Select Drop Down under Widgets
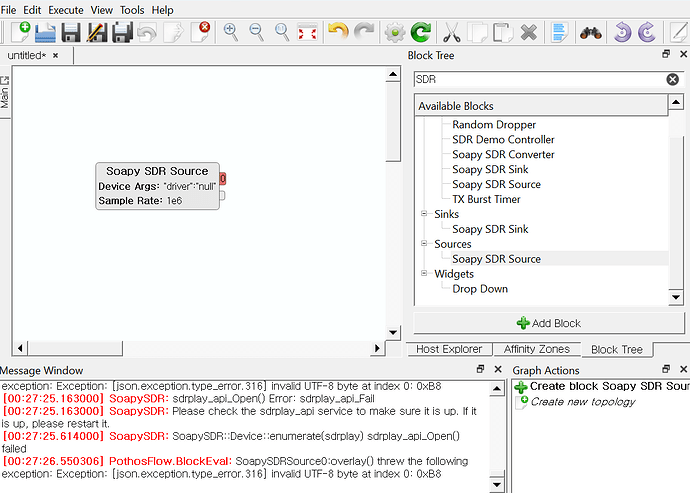The height and width of the screenshot is (493, 690). coord(480,289)
